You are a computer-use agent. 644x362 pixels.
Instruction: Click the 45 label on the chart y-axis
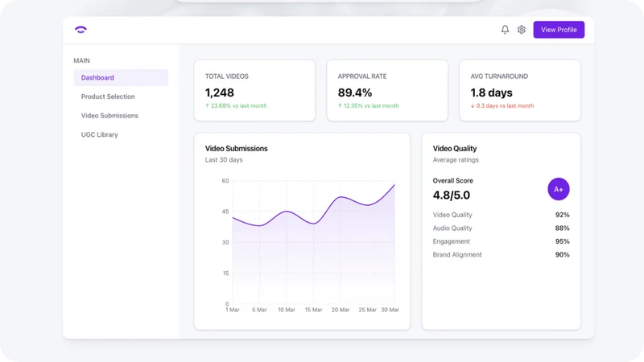[x=225, y=212]
